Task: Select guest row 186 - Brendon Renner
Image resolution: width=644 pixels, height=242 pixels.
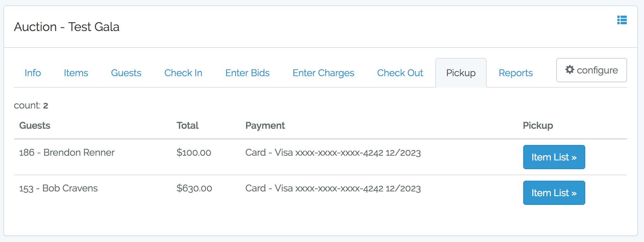Action: pyautogui.click(x=321, y=157)
